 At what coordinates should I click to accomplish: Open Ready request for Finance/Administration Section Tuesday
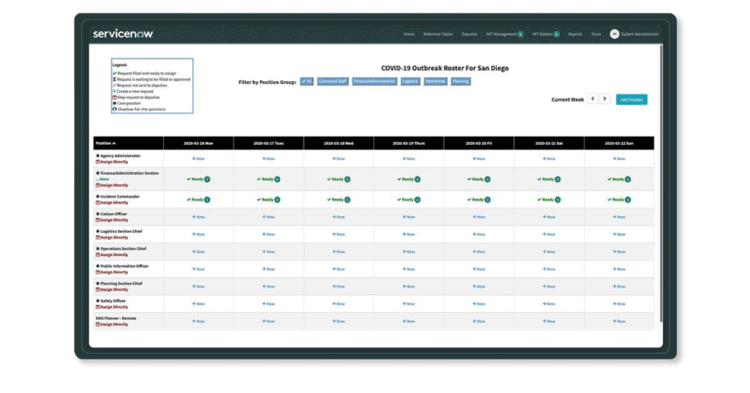[x=268, y=179]
